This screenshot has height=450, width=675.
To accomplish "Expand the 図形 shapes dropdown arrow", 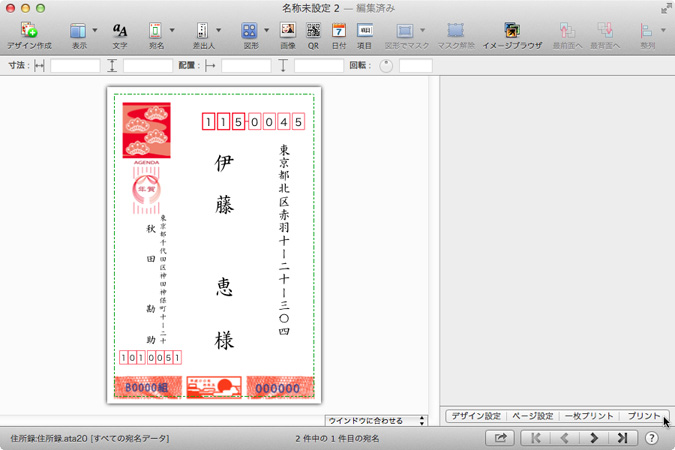I will pos(266,31).
